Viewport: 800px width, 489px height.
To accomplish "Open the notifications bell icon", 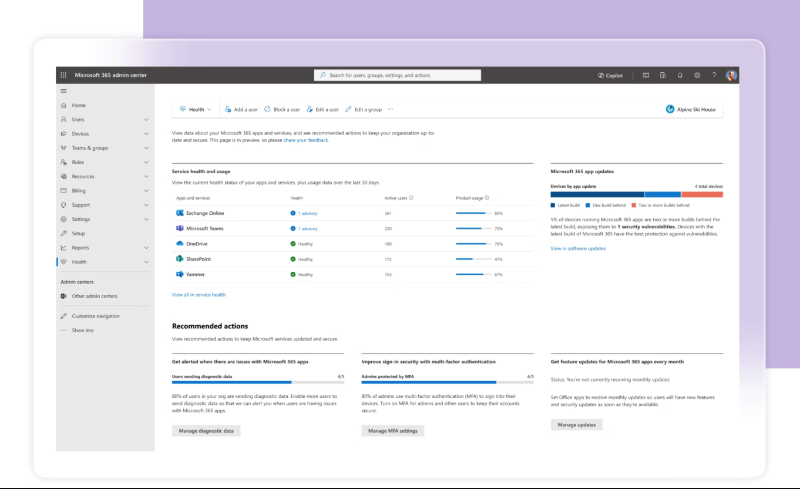I will (680, 75).
